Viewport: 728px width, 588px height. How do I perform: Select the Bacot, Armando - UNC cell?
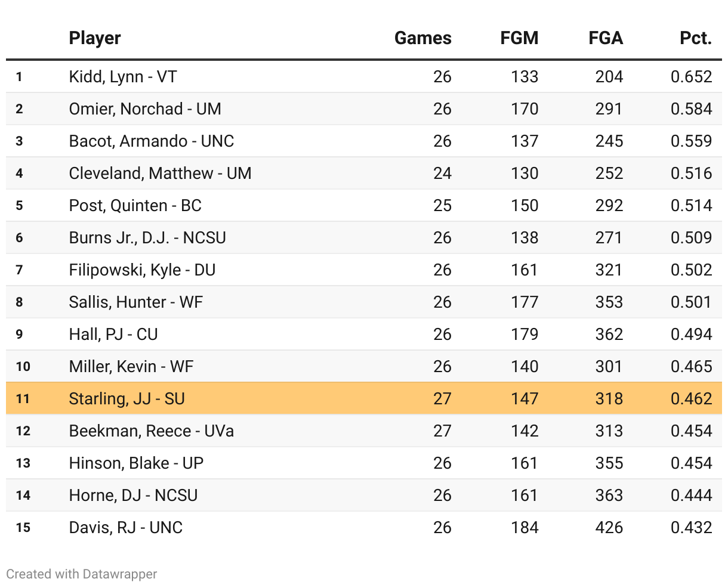(152, 141)
